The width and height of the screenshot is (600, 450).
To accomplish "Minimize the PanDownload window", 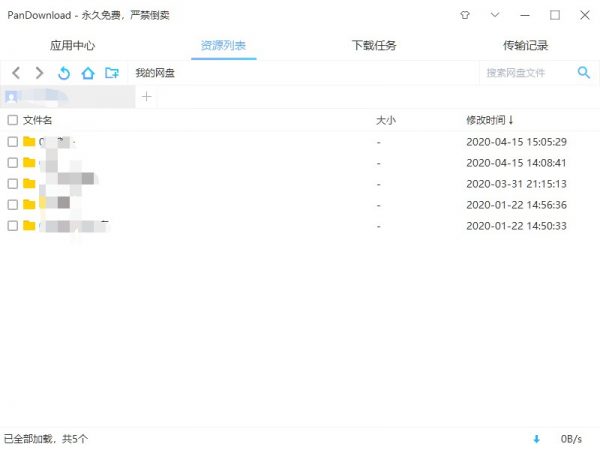I will pos(525,15).
